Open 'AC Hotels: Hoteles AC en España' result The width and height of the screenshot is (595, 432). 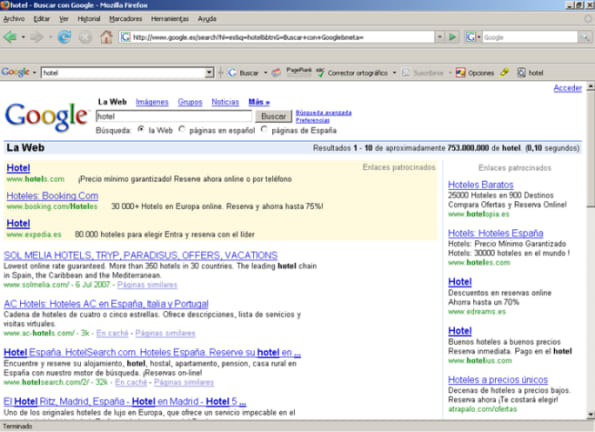[106, 304]
